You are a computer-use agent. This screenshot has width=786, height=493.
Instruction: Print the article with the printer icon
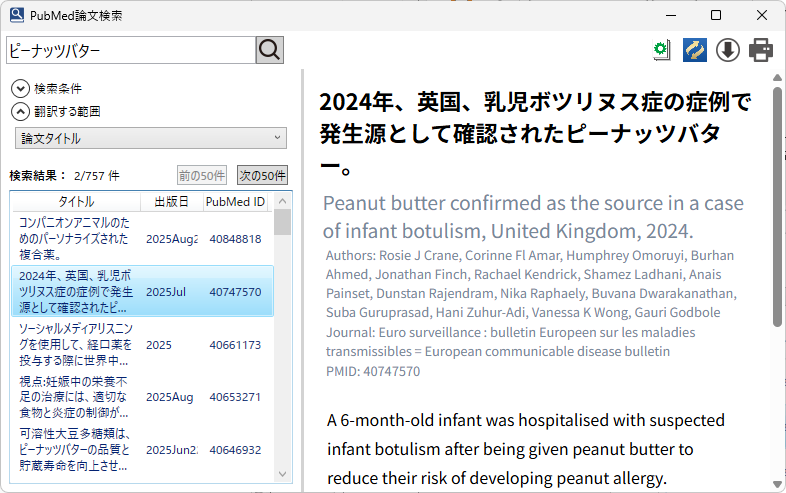click(x=761, y=50)
